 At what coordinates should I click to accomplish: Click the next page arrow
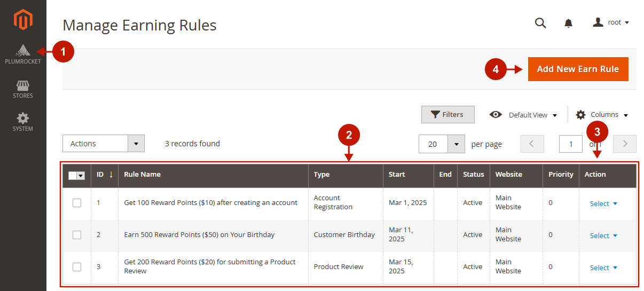coord(624,144)
